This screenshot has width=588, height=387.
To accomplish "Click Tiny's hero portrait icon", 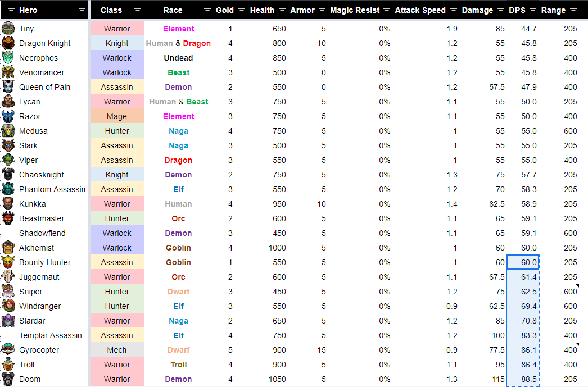I will tap(8, 29).
